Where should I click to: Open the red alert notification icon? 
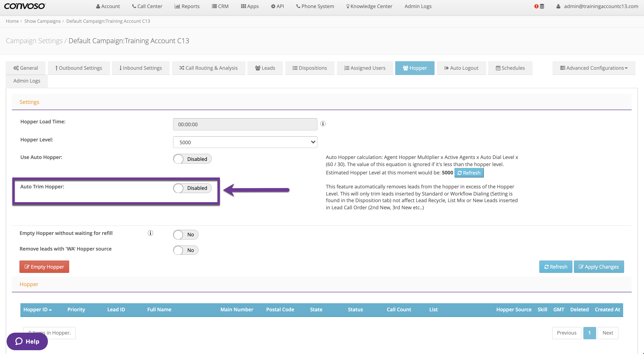[536, 6]
